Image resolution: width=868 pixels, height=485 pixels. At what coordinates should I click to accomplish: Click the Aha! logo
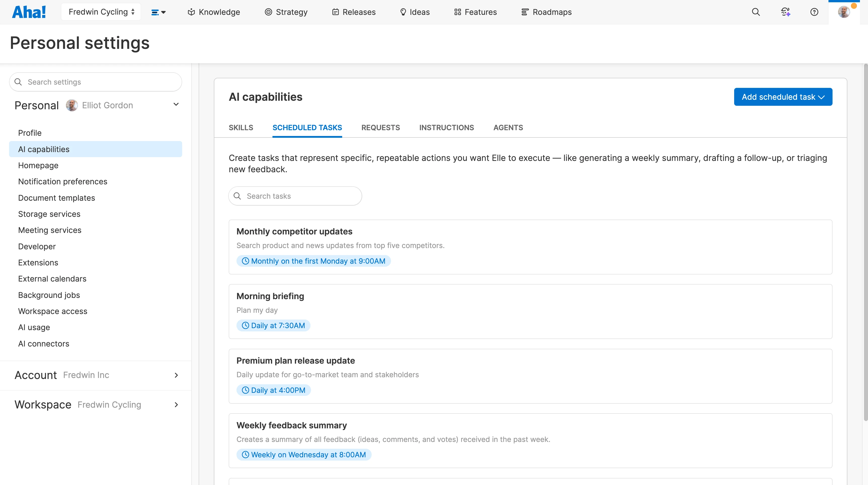point(29,12)
